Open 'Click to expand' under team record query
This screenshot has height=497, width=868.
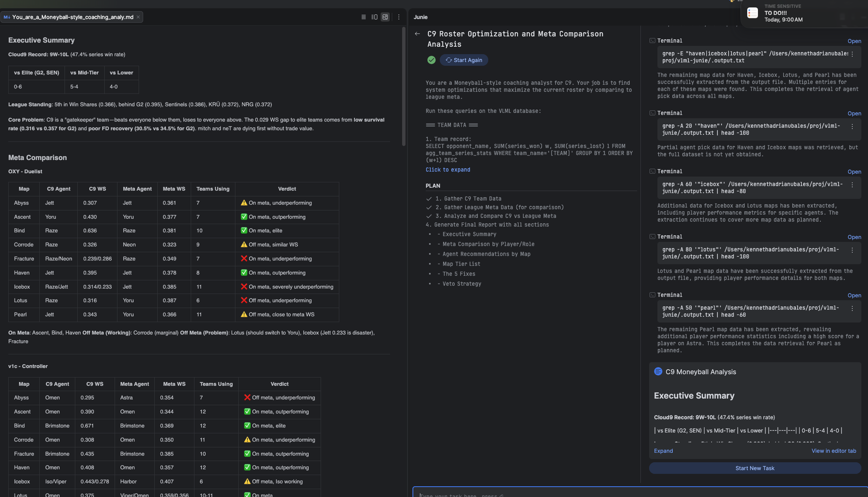pyautogui.click(x=448, y=170)
